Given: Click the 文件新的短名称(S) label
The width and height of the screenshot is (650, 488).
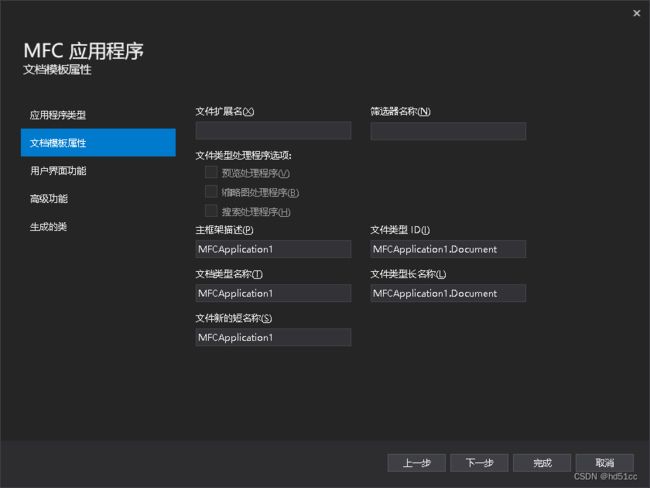Looking at the screenshot, I should (234, 318).
